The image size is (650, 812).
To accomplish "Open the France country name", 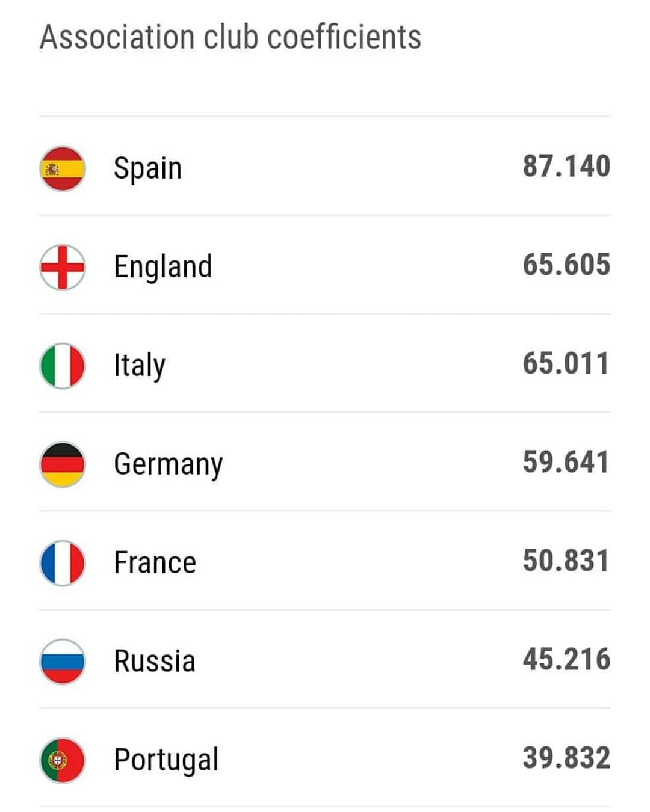I will pyautogui.click(x=155, y=563).
